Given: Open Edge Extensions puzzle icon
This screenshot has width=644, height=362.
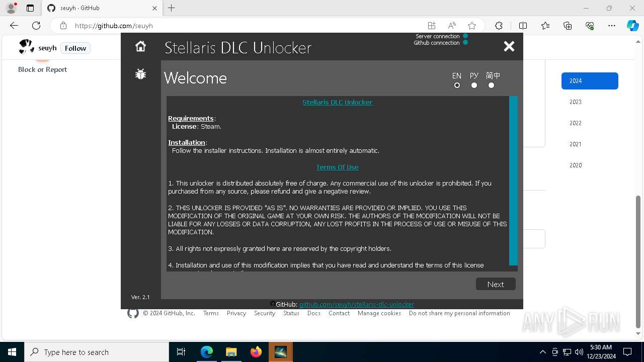Looking at the screenshot, I should pyautogui.click(x=499, y=26).
